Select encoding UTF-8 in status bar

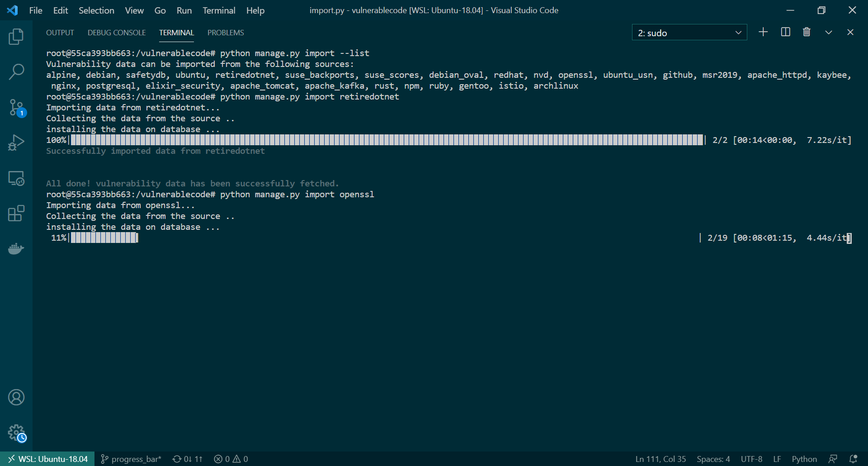(x=751, y=459)
